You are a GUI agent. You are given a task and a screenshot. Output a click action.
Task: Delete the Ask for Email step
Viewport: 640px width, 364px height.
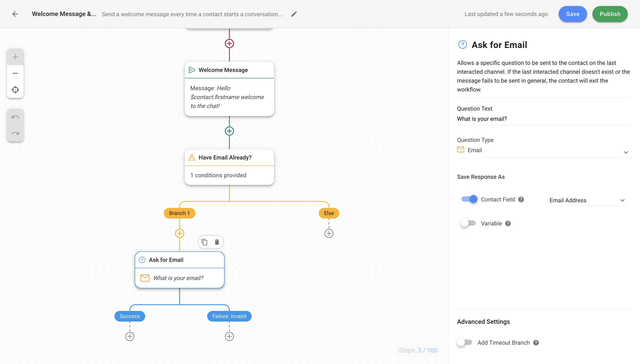[x=217, y=242]
